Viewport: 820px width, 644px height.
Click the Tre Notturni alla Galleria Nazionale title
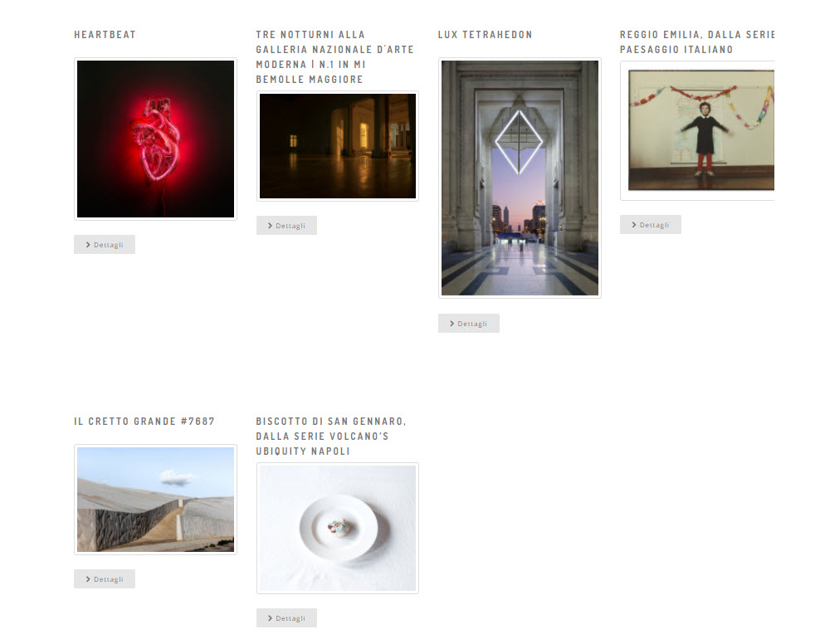[335, 57]
